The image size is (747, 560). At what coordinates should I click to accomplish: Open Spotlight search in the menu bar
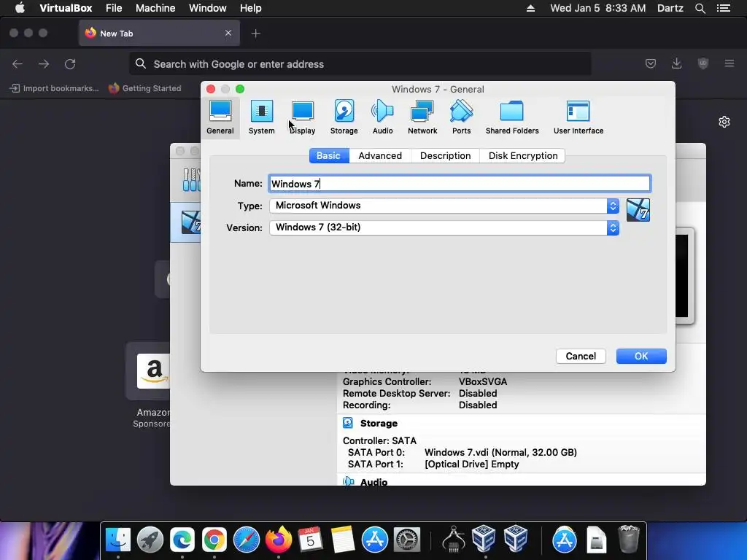click(700, 8)
